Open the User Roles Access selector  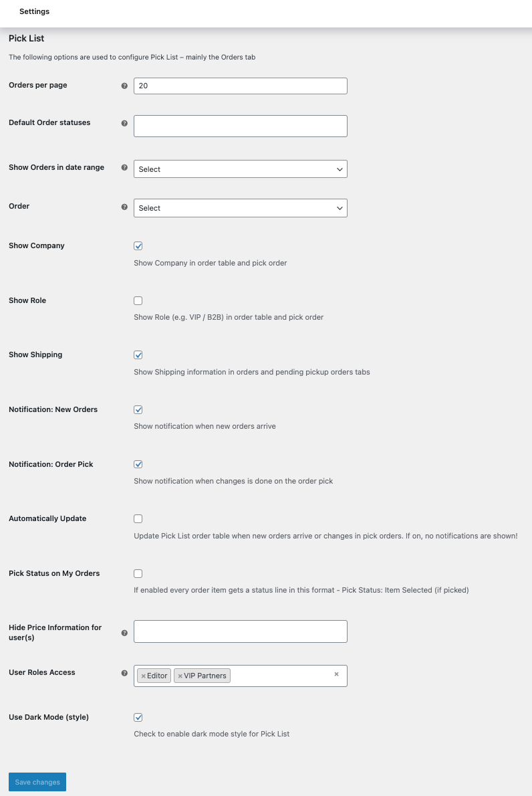(281, 676)
